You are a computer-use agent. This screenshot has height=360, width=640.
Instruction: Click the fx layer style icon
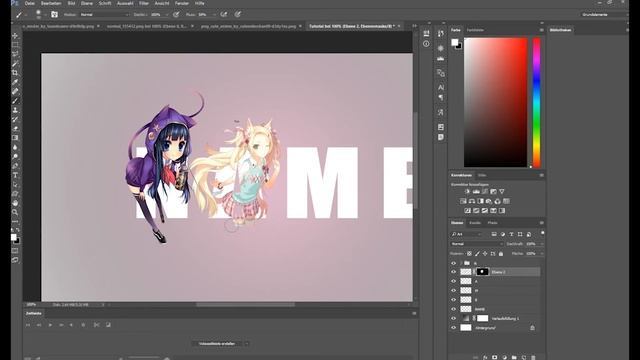485,357
